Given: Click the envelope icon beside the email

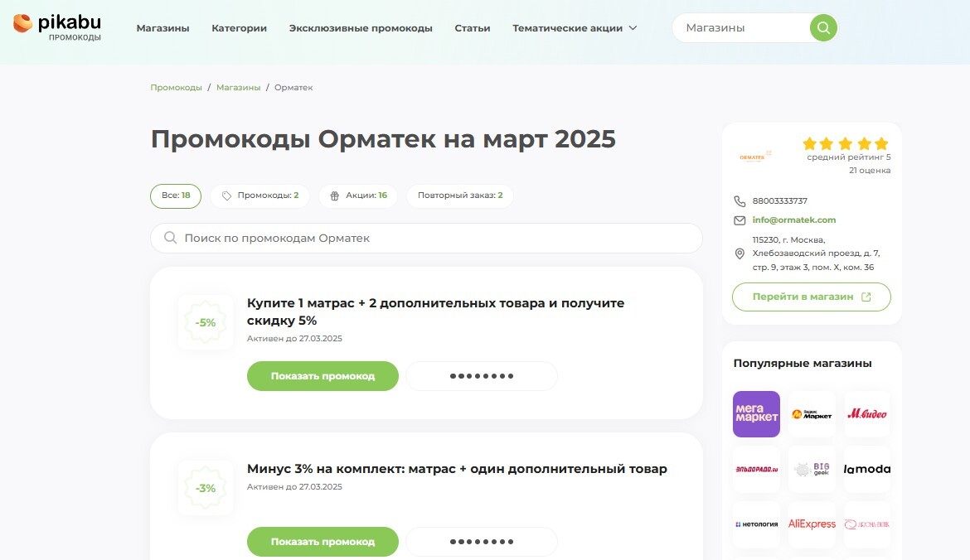Looking at the screenshot, I should [740, 220].
